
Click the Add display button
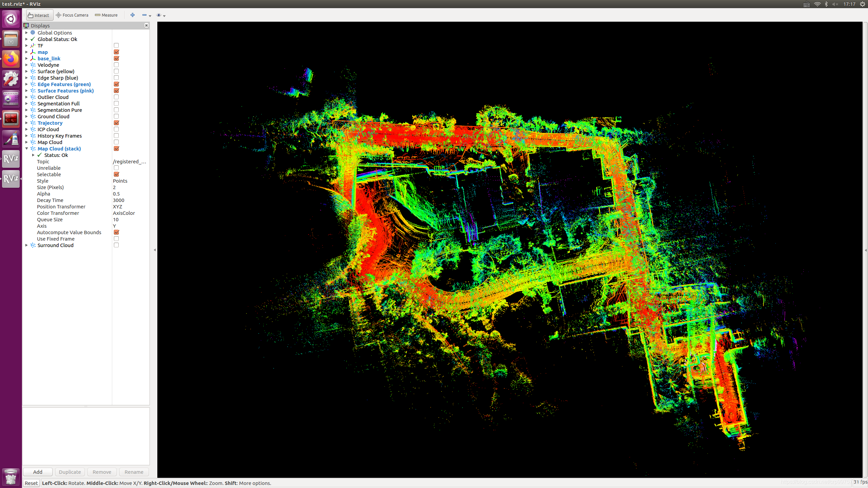click(38, 472)
